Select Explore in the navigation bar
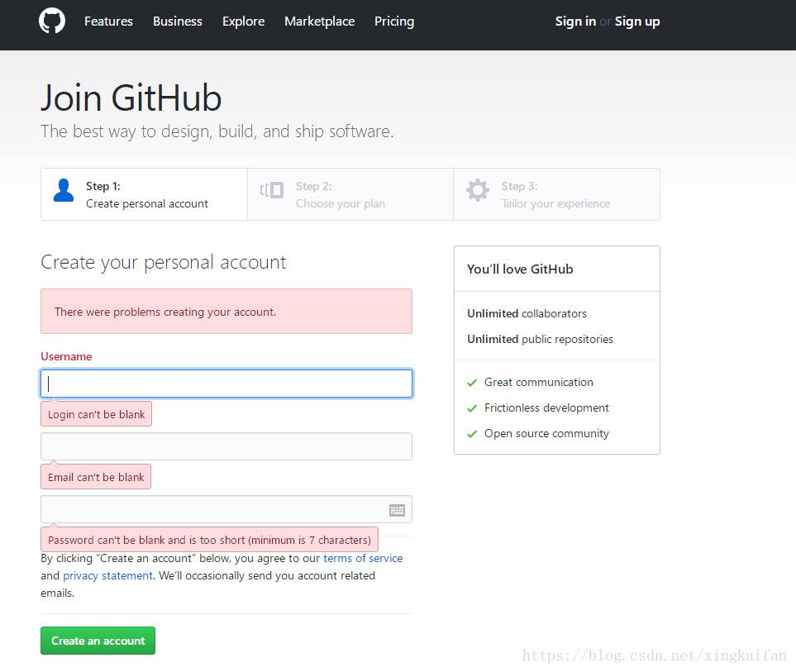 coord(243,21)
